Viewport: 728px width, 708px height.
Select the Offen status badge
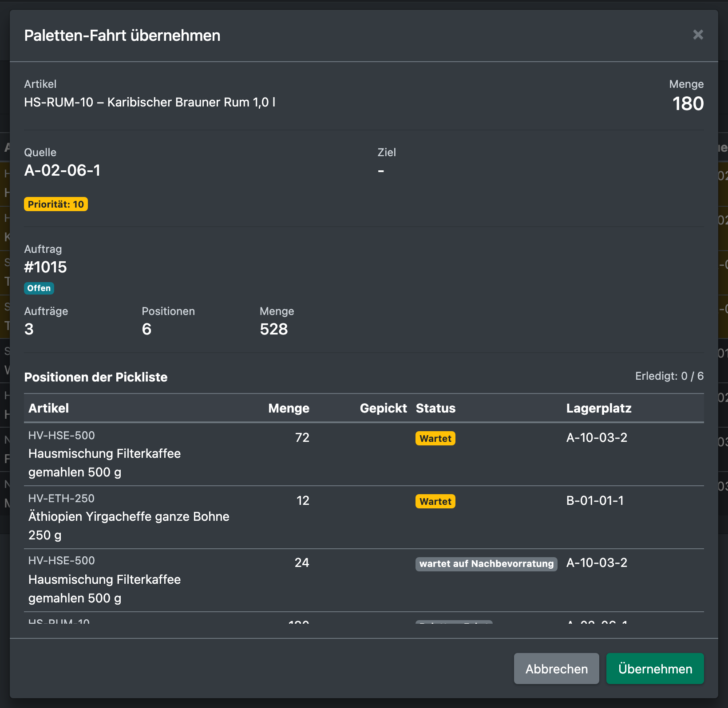click(39, 288)
